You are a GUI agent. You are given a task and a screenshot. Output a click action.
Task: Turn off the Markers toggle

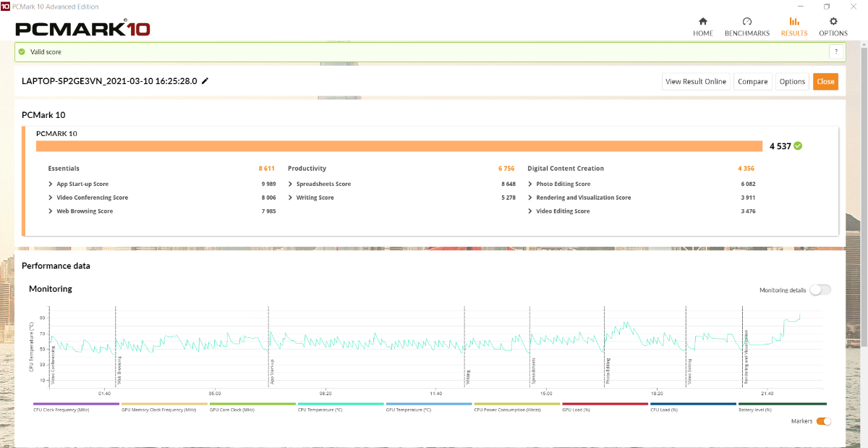823,421
